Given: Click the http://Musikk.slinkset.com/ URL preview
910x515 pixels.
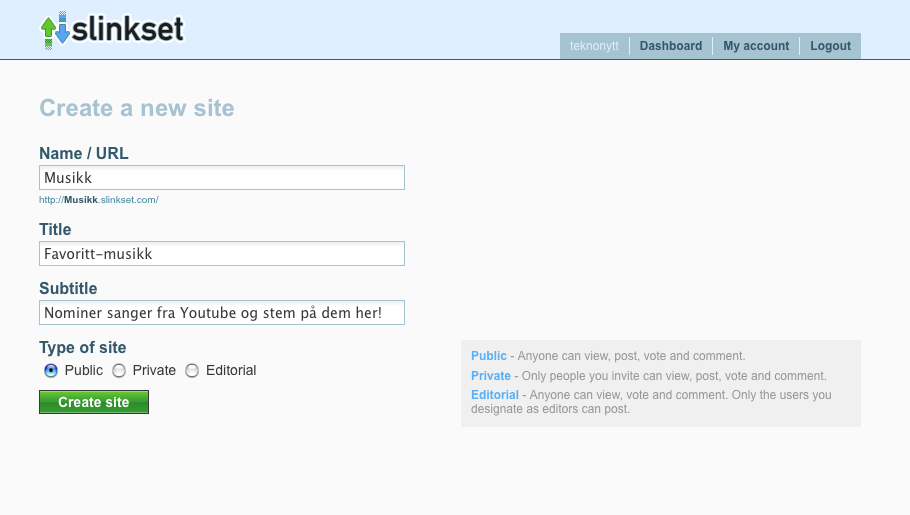Looking at the screenshot, I should coord(99,200).
